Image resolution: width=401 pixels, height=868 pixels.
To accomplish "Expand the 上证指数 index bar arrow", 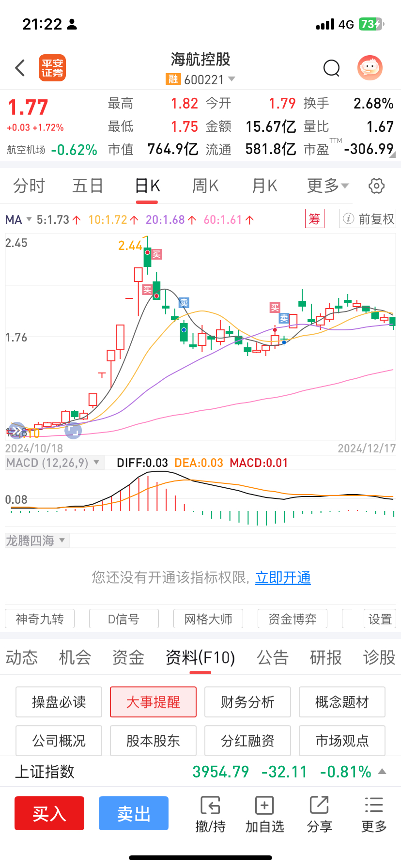I will 382,771.
